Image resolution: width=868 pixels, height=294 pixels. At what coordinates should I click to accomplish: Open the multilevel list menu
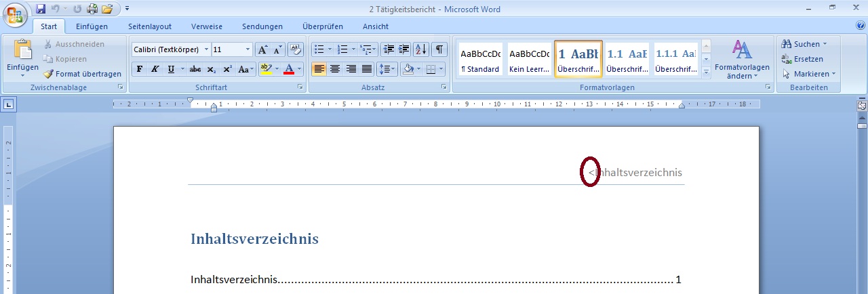[x=368, y=49]
